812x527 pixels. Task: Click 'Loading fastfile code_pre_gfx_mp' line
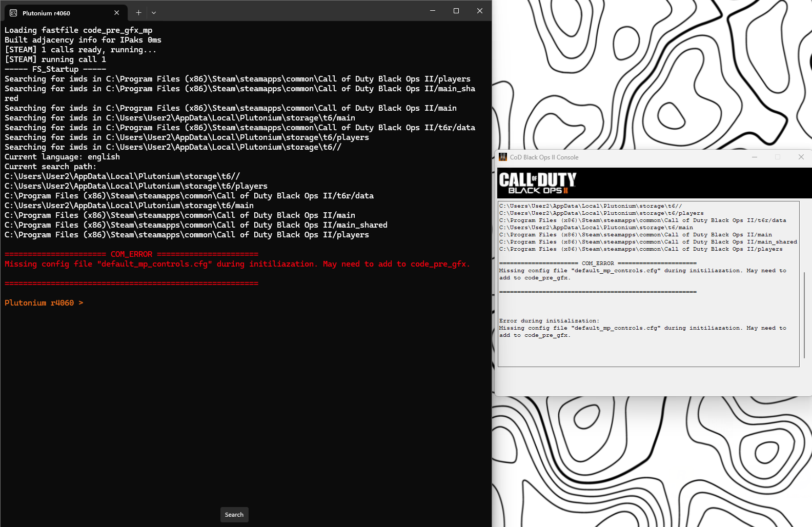pos(78,30)
